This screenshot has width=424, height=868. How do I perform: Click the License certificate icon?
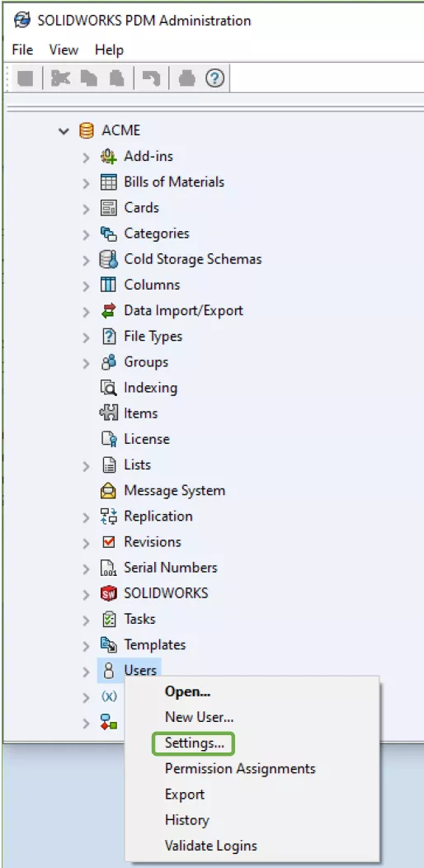point(109,439)
